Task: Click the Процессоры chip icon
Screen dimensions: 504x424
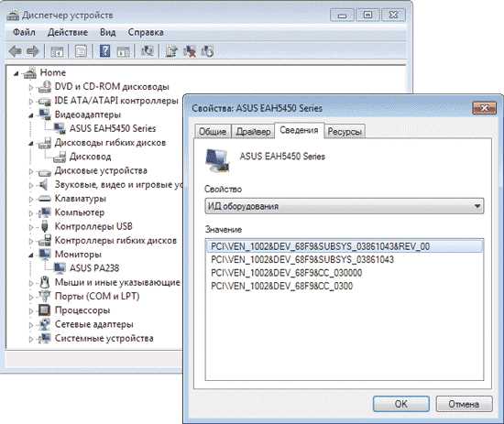Action: click(x=44, y=310)
